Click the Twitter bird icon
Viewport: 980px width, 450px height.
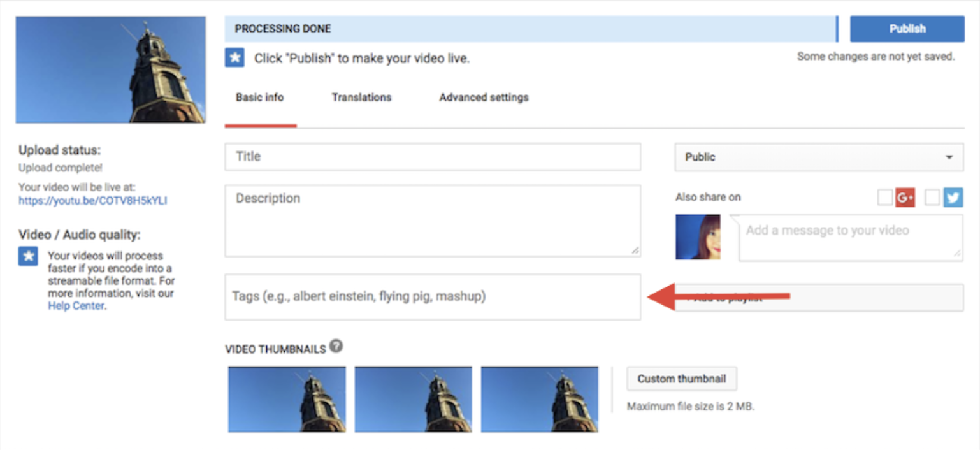point(953,198)
